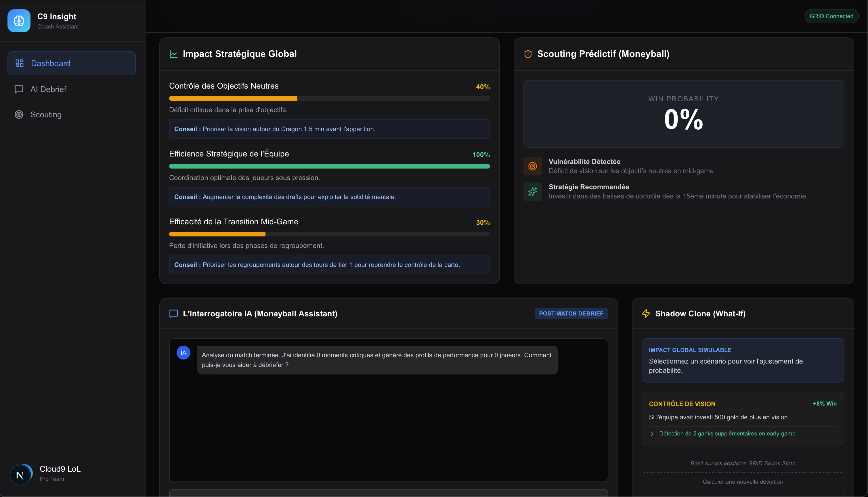This screenshot has width=868, height=497.
Task: Click the Dashboard grid icon in sidebar
Action: pos(20,63)
